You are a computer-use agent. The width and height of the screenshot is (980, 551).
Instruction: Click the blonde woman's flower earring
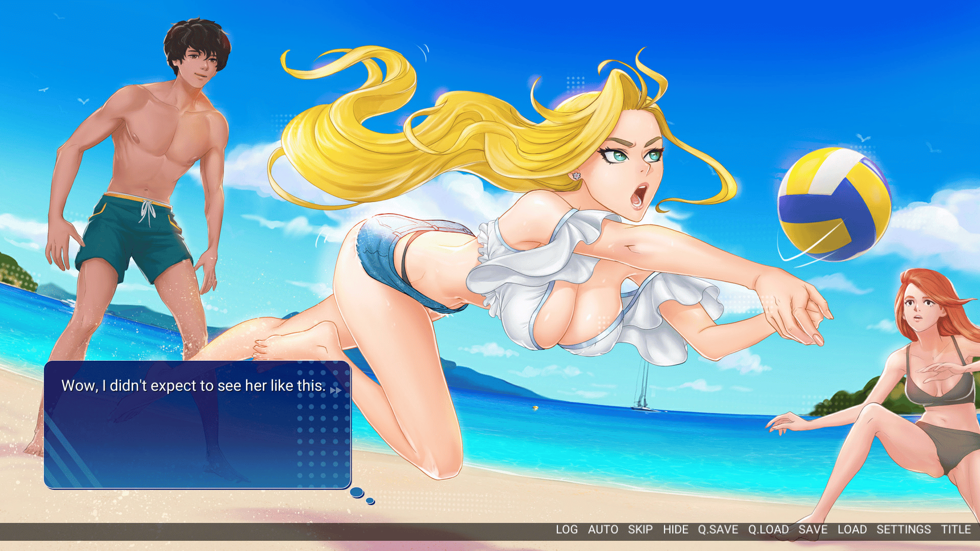pos(576,176)
